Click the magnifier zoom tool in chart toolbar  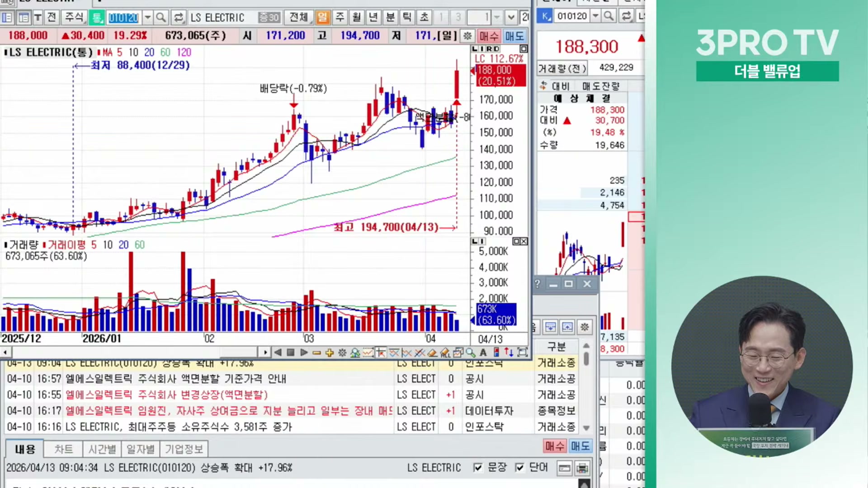tap(471, 352)
